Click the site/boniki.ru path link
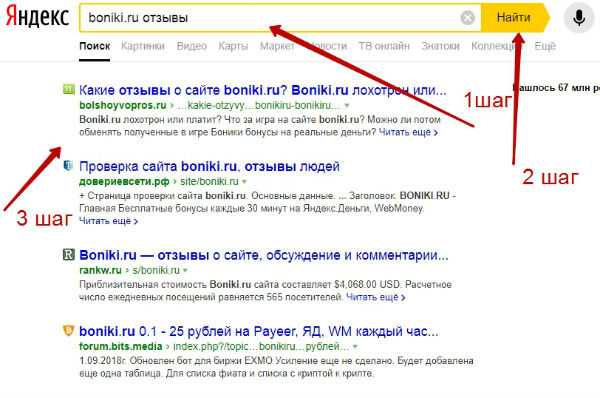 [209, 181]
